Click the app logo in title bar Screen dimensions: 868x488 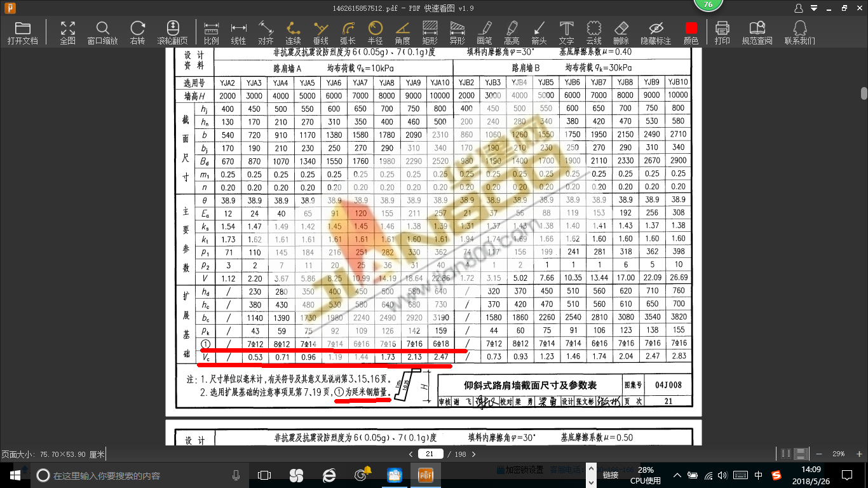[10, 8]
